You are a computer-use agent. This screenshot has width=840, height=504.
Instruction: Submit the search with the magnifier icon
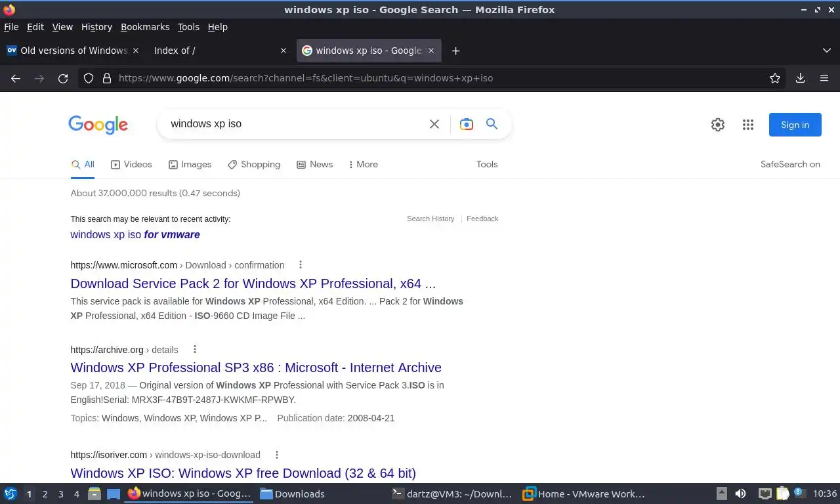click(x=492, y=123)
